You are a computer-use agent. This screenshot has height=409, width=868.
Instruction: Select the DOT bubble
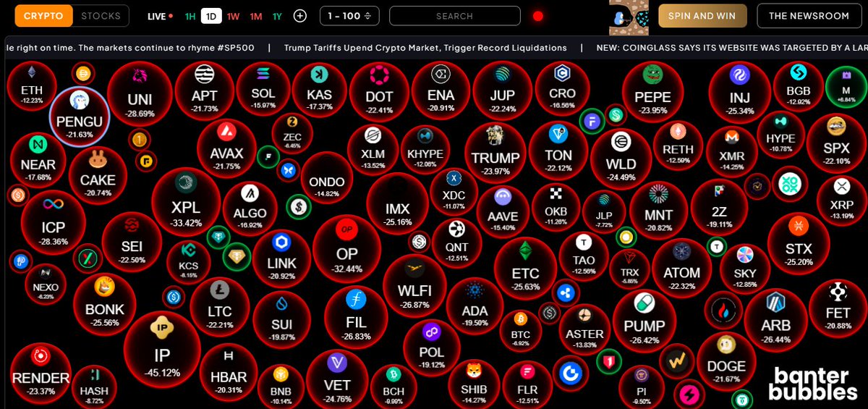pyautogui.click(x=379, y=92)
